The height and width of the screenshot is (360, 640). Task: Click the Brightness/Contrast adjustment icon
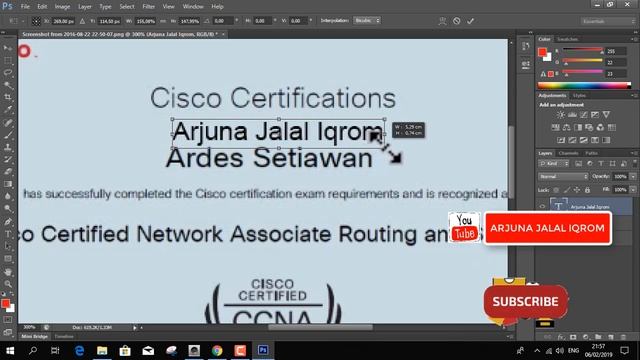561,115
